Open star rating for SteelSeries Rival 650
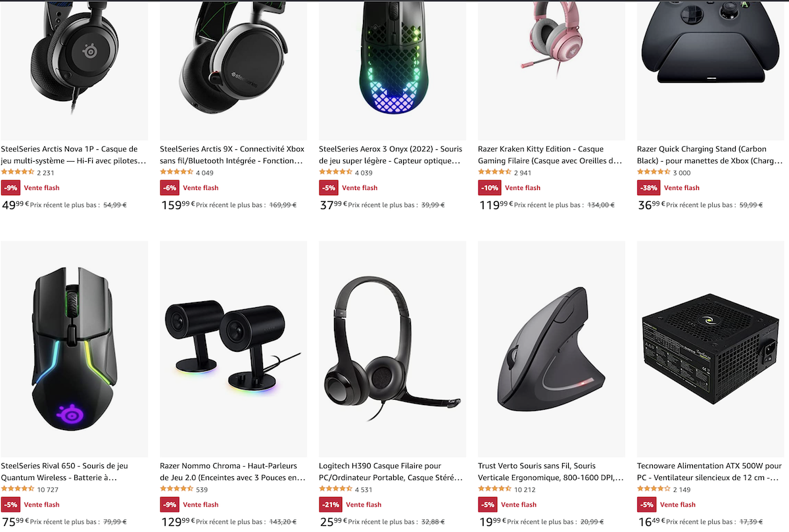This screenshot has height=532, width=789. 18,489
